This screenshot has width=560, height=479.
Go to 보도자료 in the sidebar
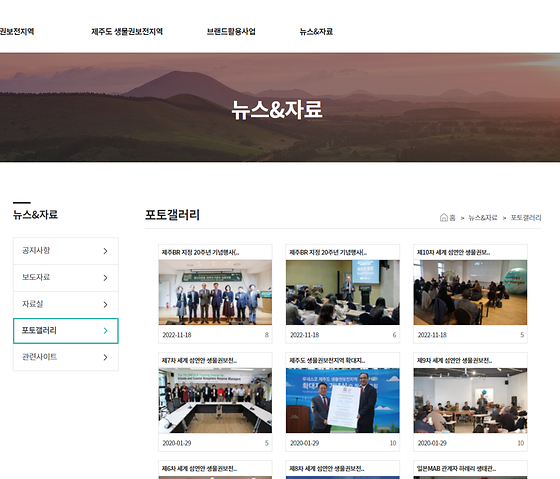click(66, 278)
